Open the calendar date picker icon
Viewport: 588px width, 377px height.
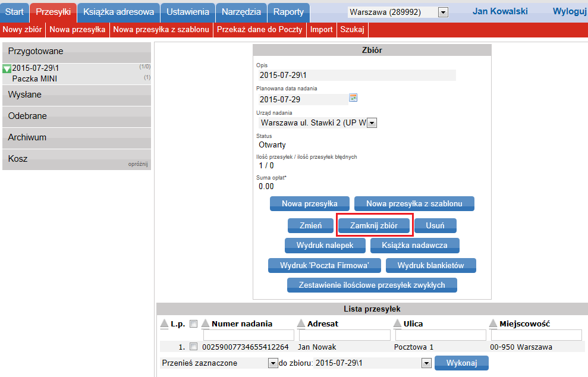353,98
